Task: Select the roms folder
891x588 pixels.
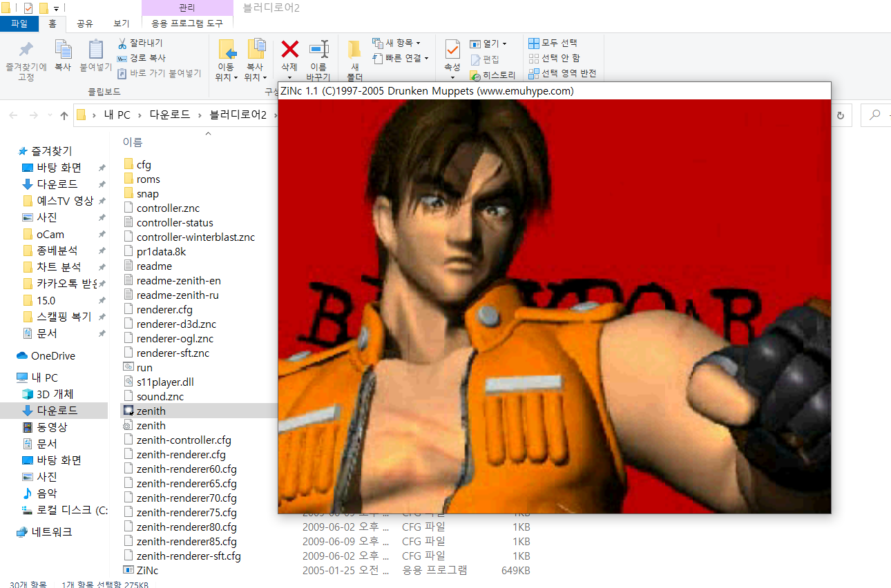Action: pos(148,179)
